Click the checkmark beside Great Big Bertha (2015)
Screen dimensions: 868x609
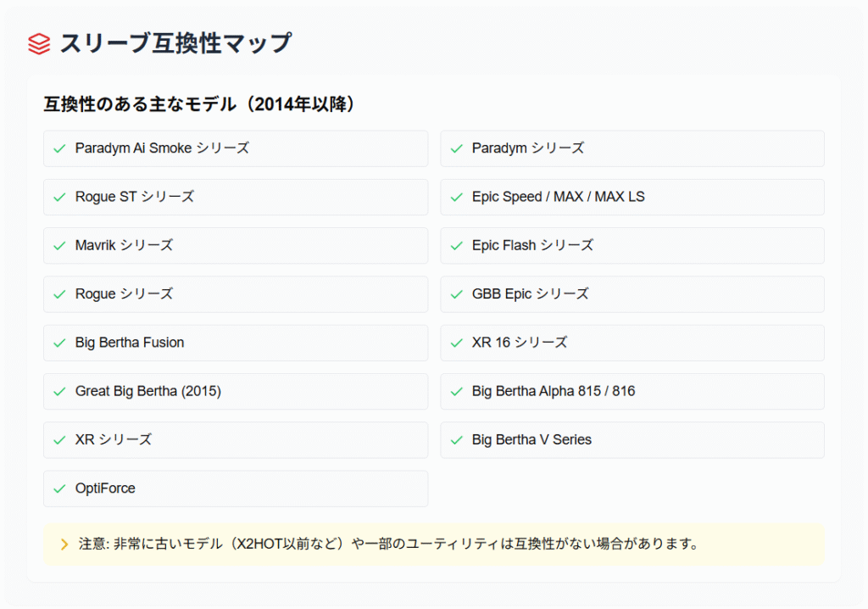(60, 392)
